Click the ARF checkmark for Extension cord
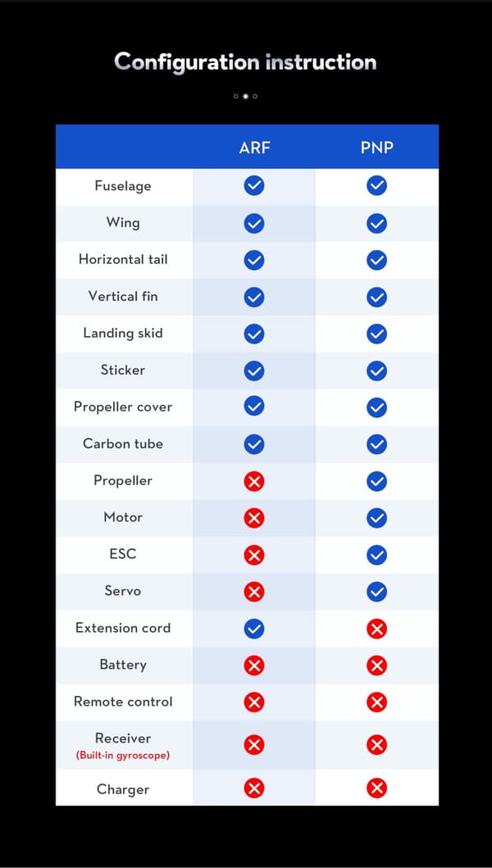 click(253, 629)
